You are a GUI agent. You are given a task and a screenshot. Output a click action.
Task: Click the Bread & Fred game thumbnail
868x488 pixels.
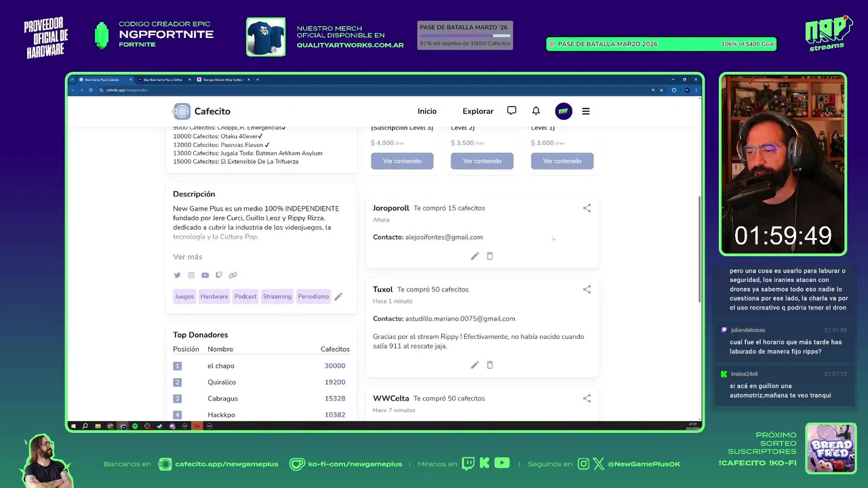pyautogui.click(x=831, y=448)
